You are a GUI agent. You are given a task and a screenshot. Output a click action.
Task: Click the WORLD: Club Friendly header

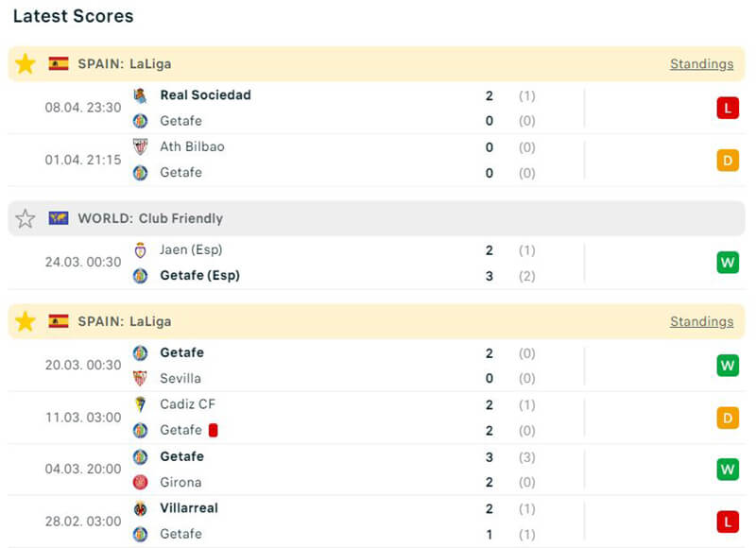150,218
